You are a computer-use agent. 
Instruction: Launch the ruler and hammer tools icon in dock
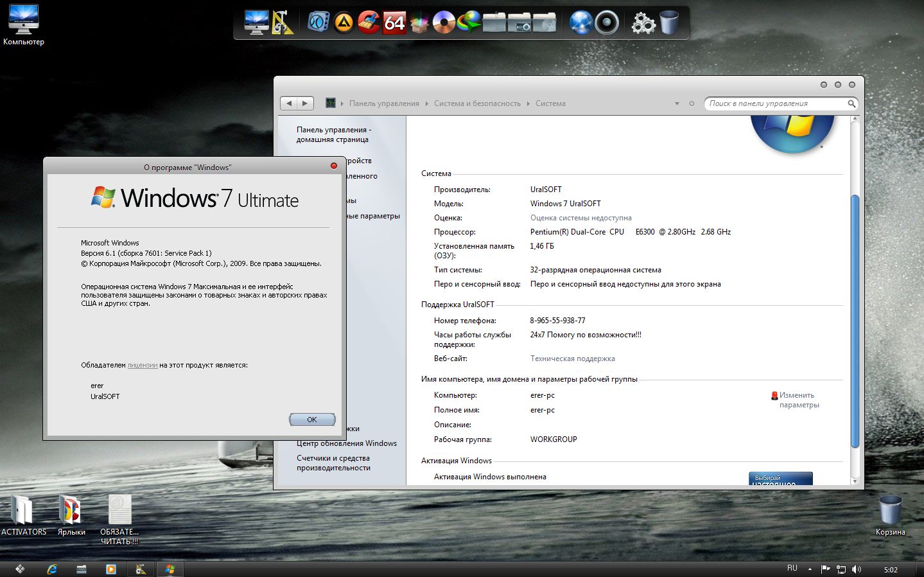coord(282,22)
